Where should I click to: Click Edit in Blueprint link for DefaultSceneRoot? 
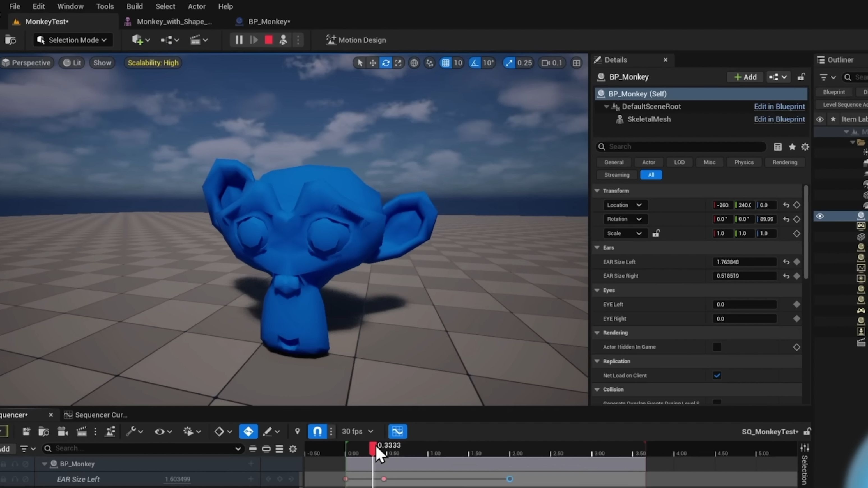(x=779, y=107)
